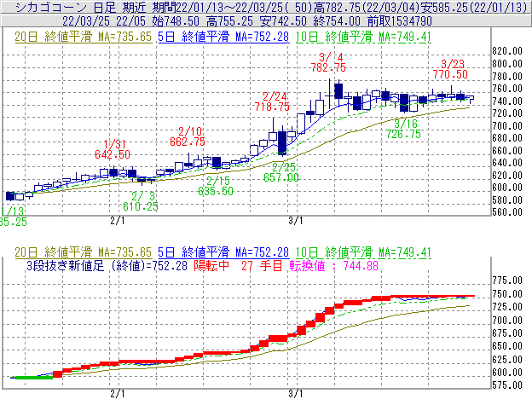This screenshot has width=532, height=405.
Task: Click the 2/10 high label 662.75
Action: [188, 142]
